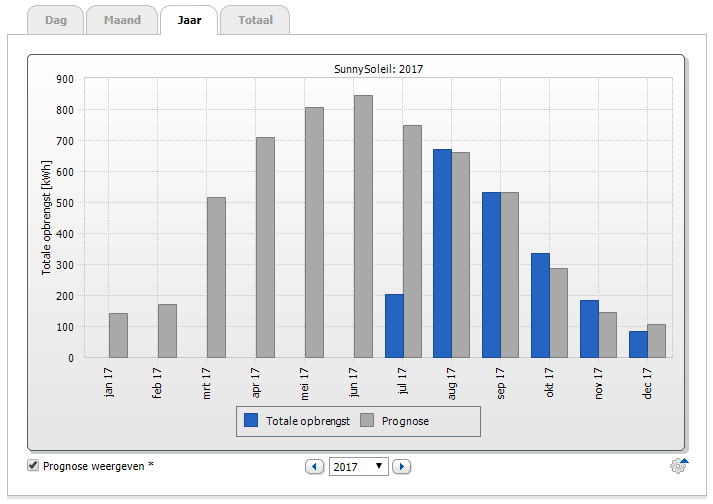Click the Prognose legend label

point(405,421)
